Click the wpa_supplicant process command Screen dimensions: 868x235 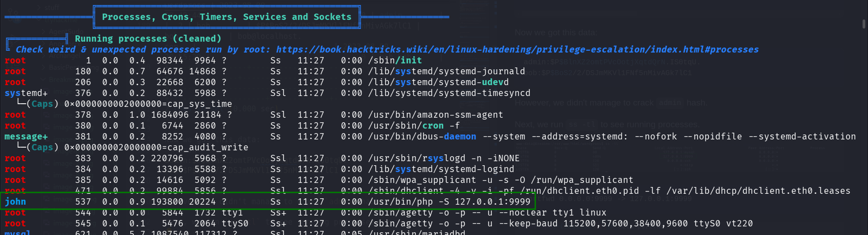click(x=500, y=180)
